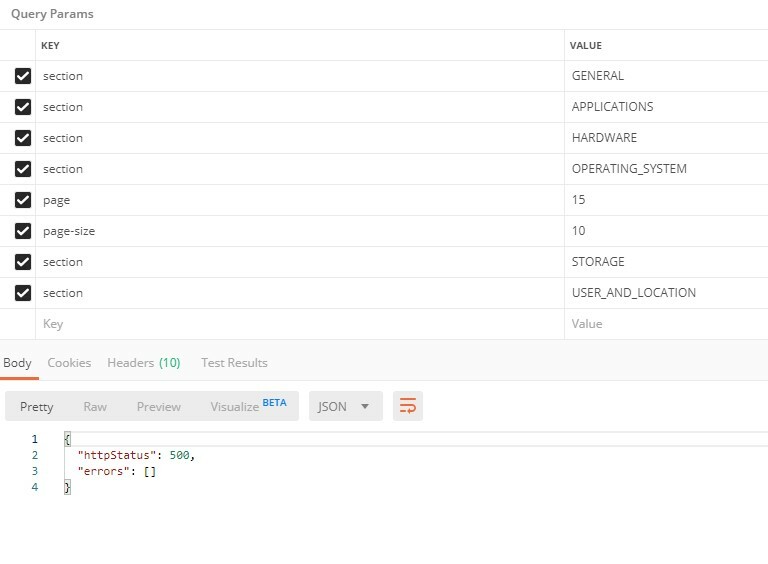Edit the page-size value 10
Viewport: 768px width, 564px height.
coord(666,231)
